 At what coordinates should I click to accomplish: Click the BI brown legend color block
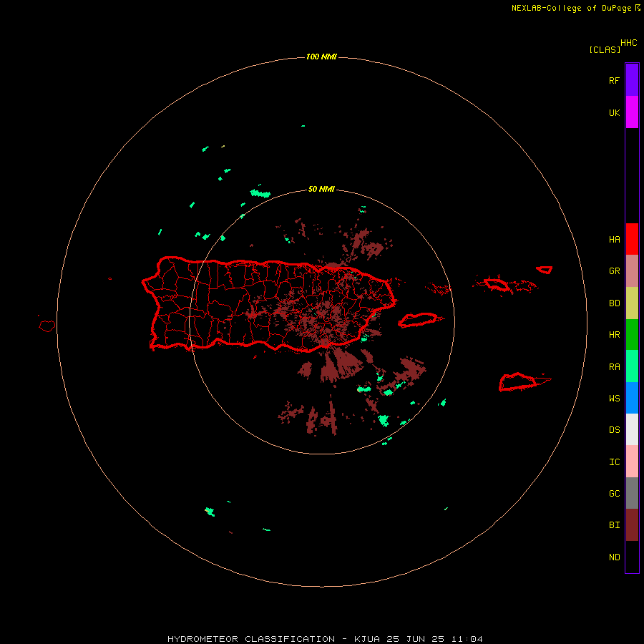pyautogui.click(x=632, y=525)
